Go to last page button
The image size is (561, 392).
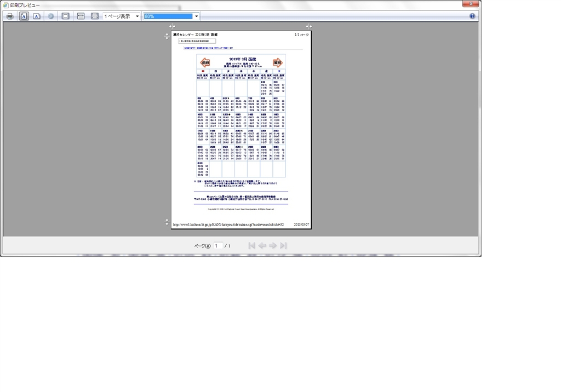(x=283, y=245)
